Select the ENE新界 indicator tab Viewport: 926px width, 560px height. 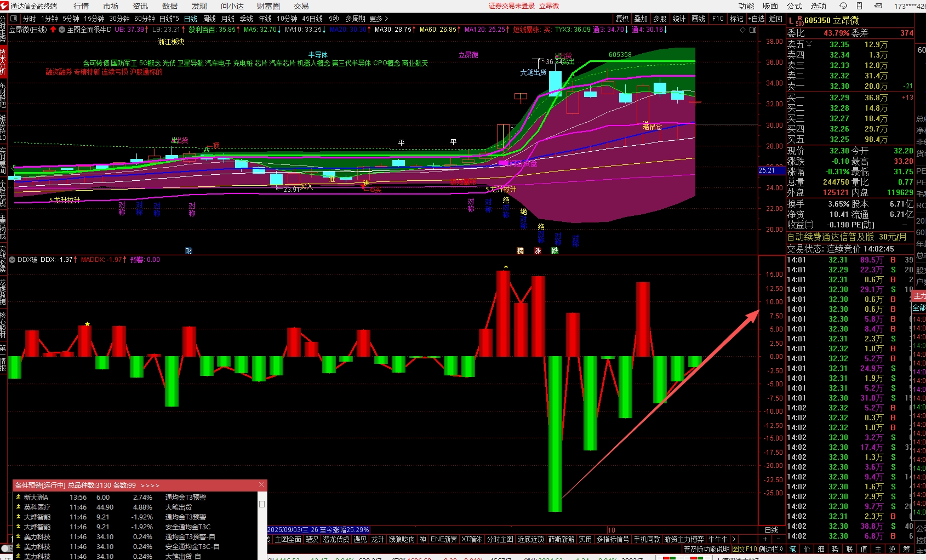(x=444, y=539)
